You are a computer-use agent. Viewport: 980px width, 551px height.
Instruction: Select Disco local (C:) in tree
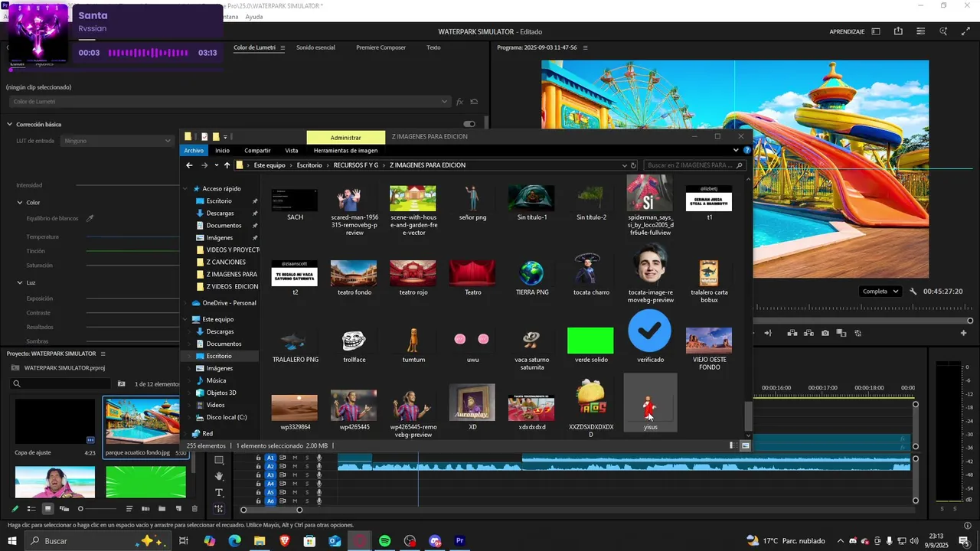pyautogui.click(x=227, y=417)
